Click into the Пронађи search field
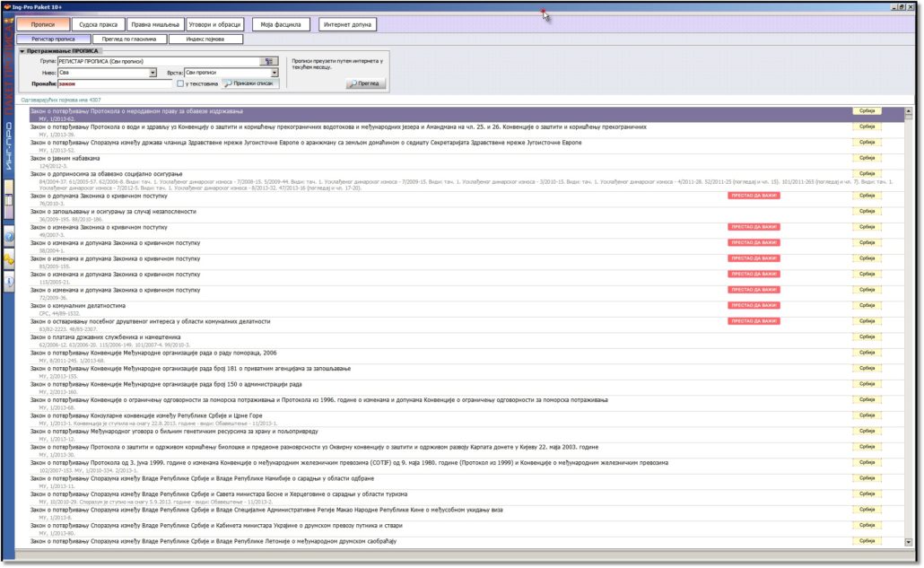Screen dimensions: 924x568 [x=115, y=83]
